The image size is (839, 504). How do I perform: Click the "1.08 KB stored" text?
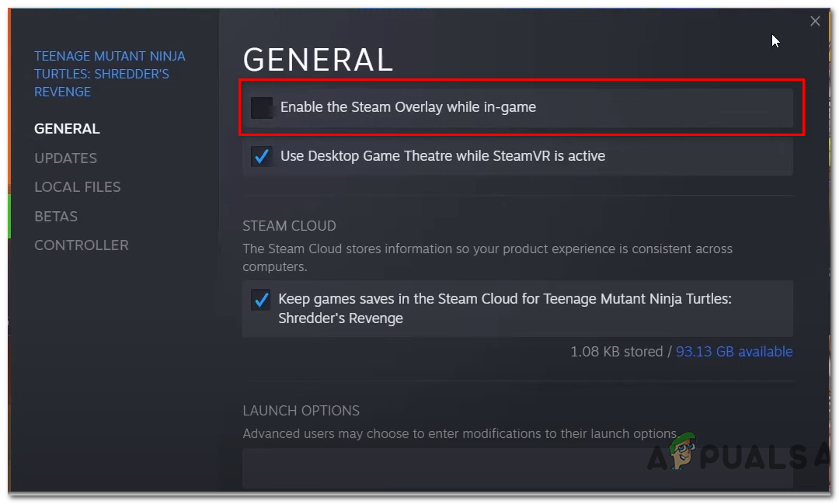616,352
